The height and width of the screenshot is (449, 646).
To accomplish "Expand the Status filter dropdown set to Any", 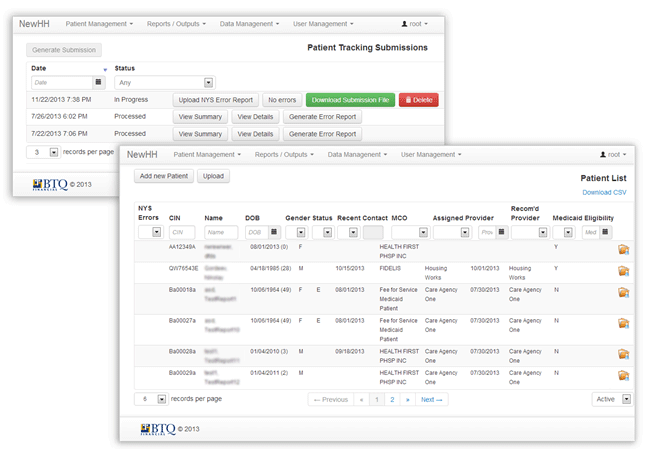I will click(208, 82).
